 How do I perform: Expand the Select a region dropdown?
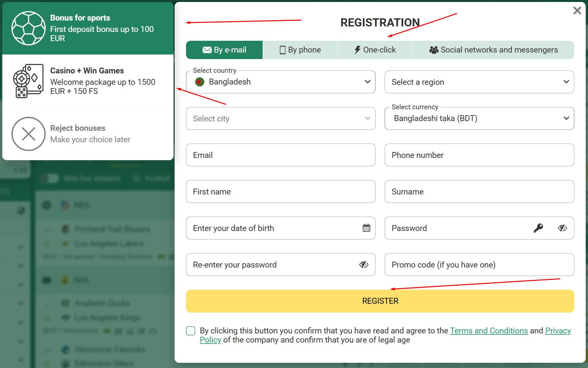(x=479, y=82)
